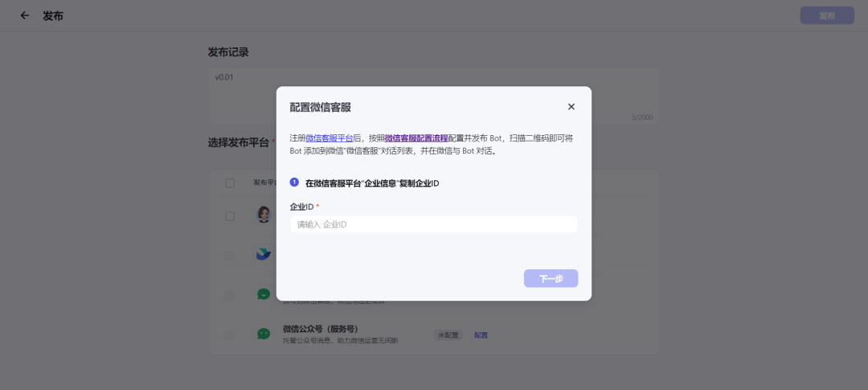Open the 微信客服平台 link
The width and height of the screenshot is (868, 390).
(x=330, y=138)
